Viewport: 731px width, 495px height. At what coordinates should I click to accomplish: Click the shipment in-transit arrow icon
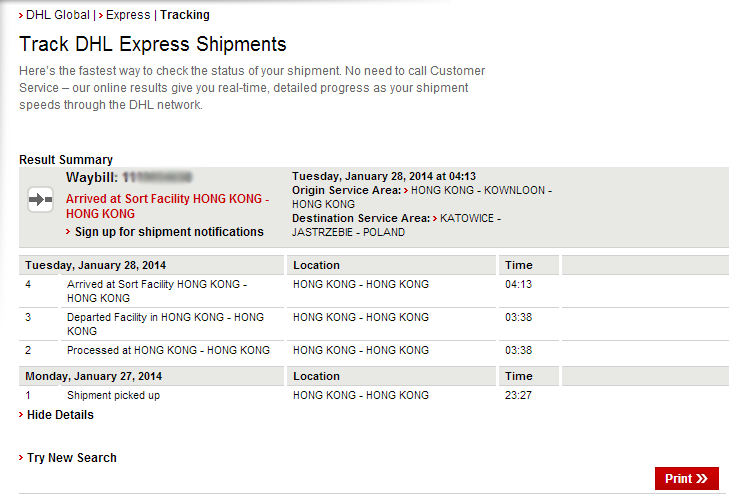click(x=40, y=200)
